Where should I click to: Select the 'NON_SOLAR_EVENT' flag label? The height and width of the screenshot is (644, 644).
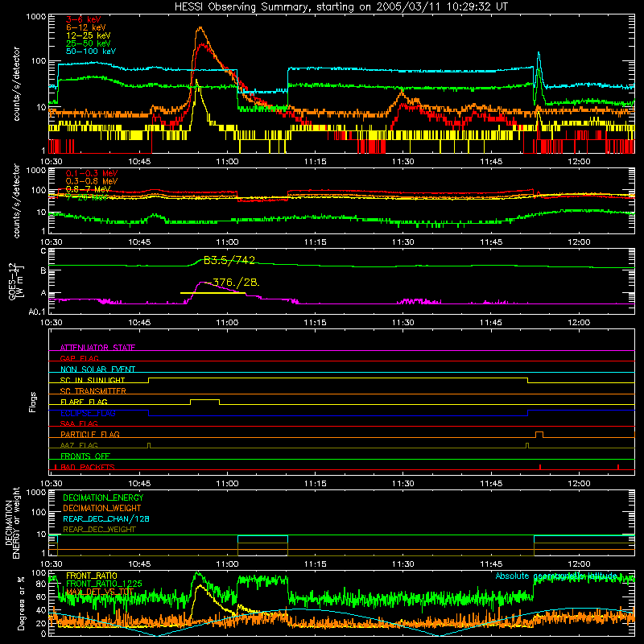click(97, 369)
